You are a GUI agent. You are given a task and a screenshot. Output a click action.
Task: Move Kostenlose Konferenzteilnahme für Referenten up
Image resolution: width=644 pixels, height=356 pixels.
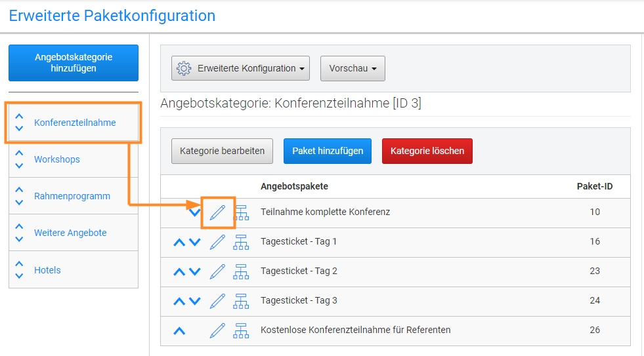tap(179, 330)
